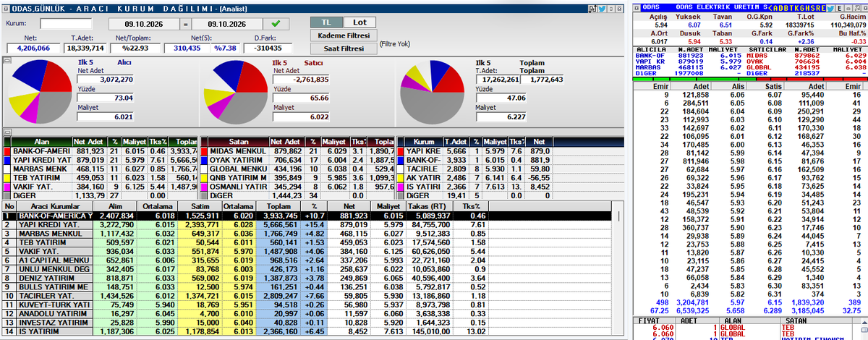Click OYAK YATIRIM in Satan table
868x340 pixels.
tap(239, 160)
